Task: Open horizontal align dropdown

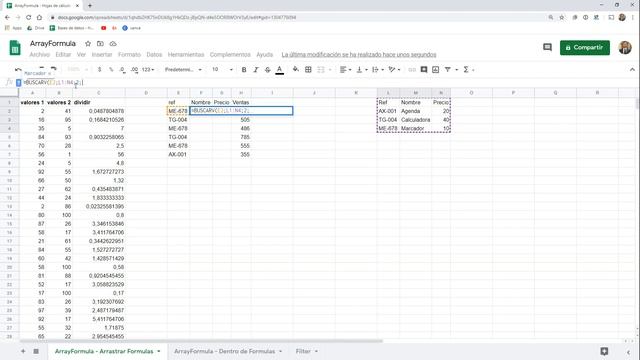Action: [x=345, y=70]
